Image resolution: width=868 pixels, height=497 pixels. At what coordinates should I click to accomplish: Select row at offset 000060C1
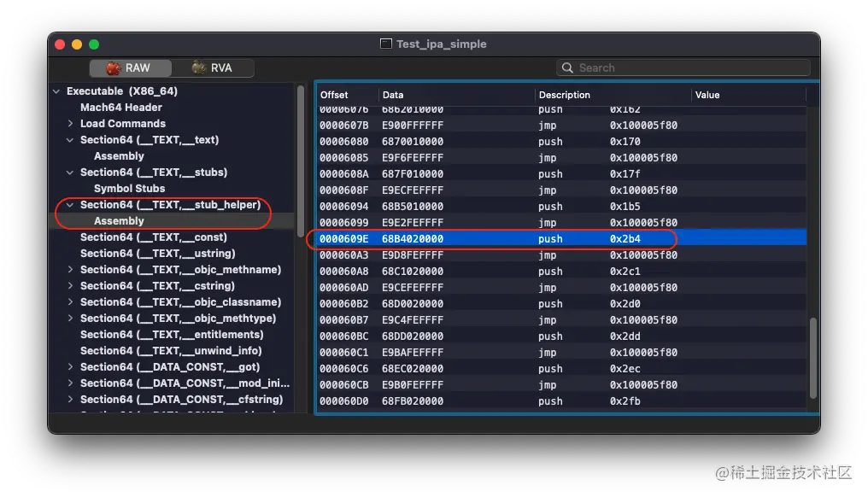(561, 352)
